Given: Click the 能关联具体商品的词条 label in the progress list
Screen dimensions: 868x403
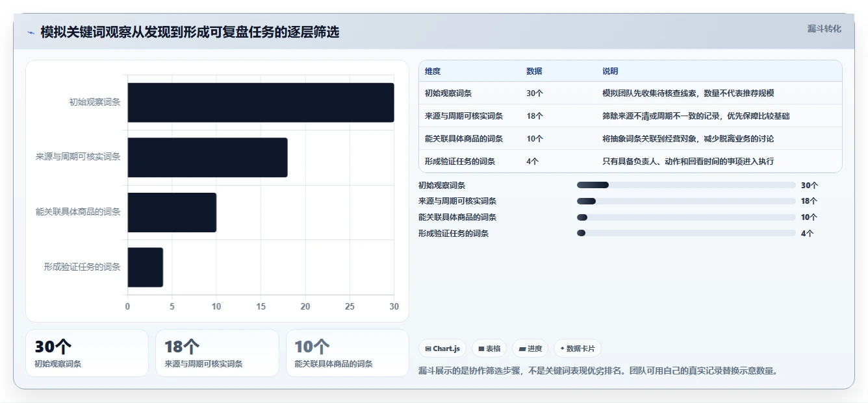Looking at the screenshot, I should pos(457,217).
